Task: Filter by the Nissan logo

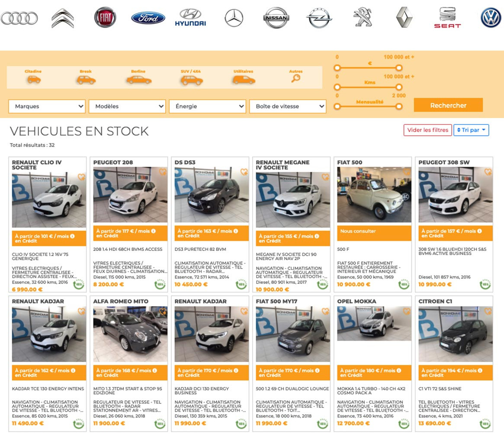Action: pyautogui.click(x=276, y=18)
